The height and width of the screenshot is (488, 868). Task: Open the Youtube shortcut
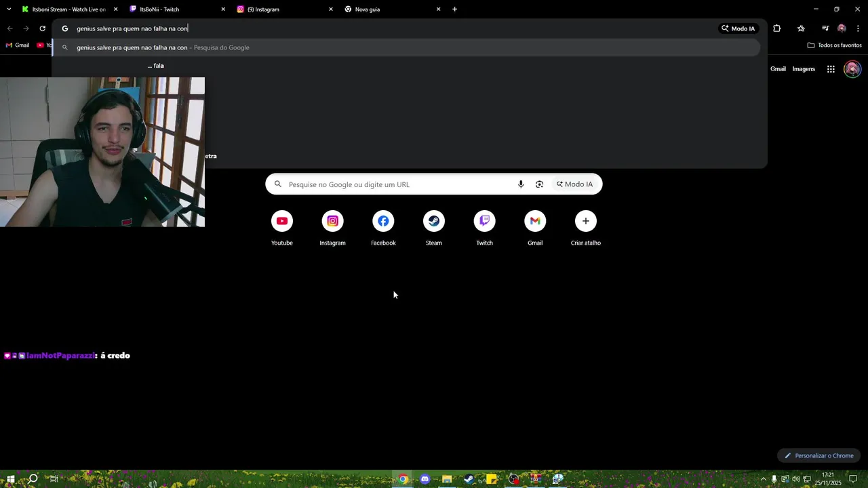282,228
